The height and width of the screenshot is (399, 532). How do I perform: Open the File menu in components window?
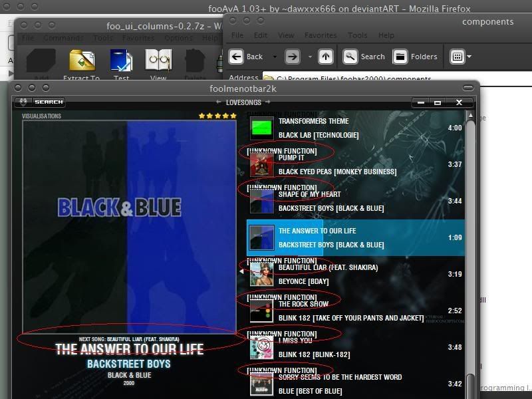pyautogui.click(x=237, y=35)
